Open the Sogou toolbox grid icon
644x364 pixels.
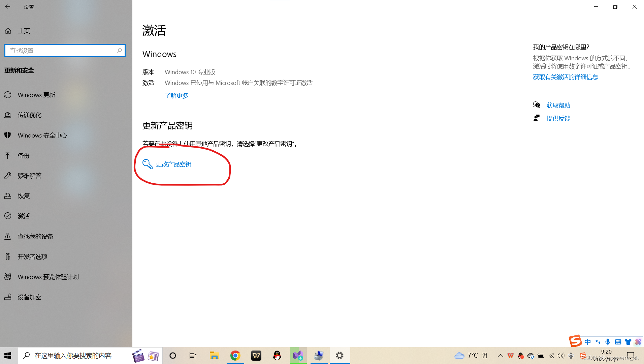(x=638, y=342)
